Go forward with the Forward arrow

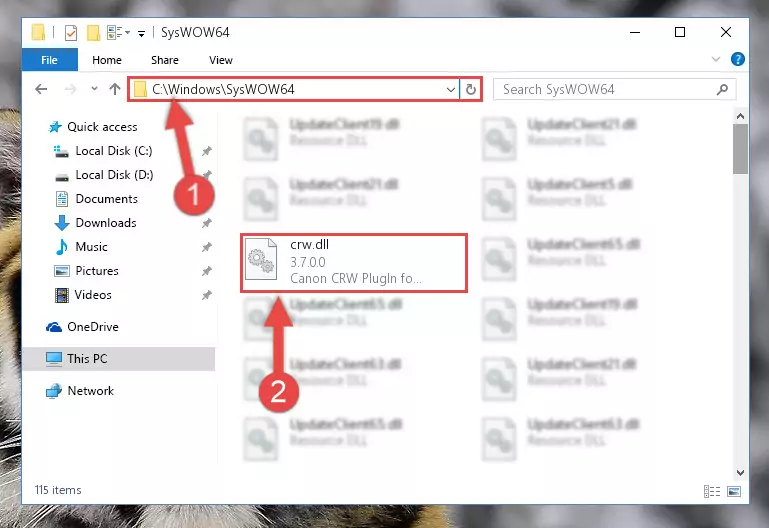[71, 89]
